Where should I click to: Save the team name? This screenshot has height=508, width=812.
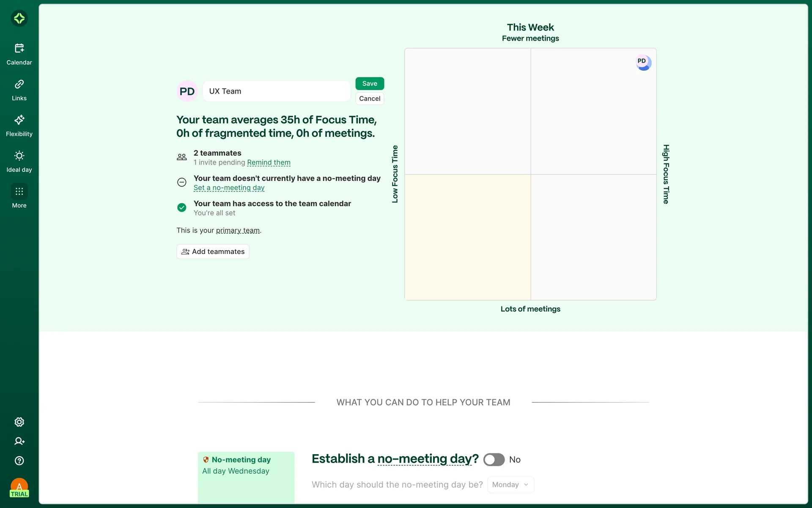[369, 83]
